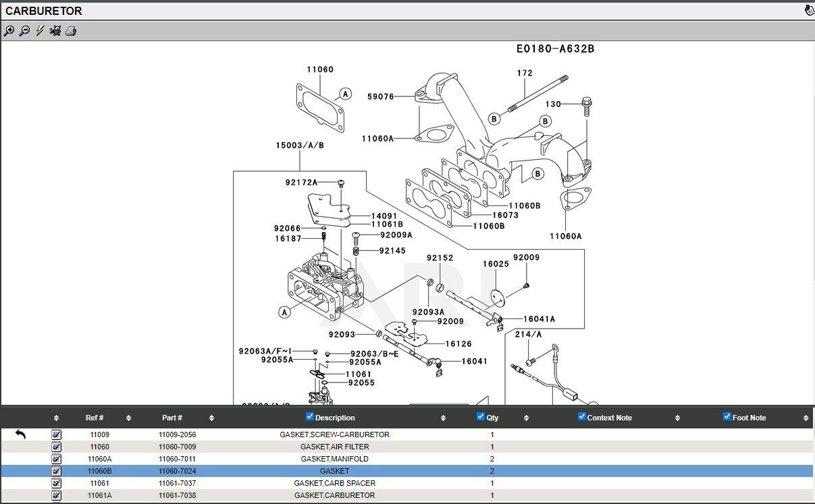Click the 11060B label in the diagram
815x504 pixels.
click(524, 206)
